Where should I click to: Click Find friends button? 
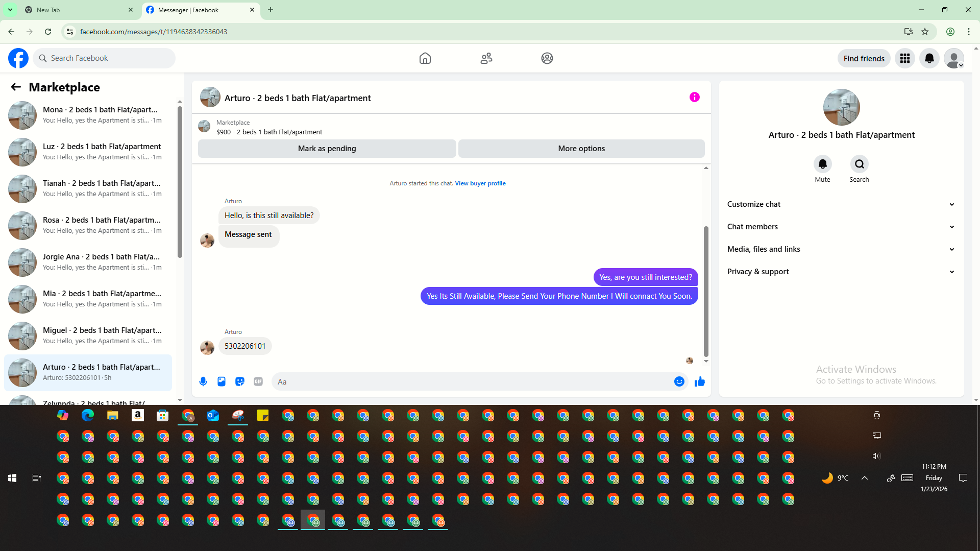pos(864,58)
